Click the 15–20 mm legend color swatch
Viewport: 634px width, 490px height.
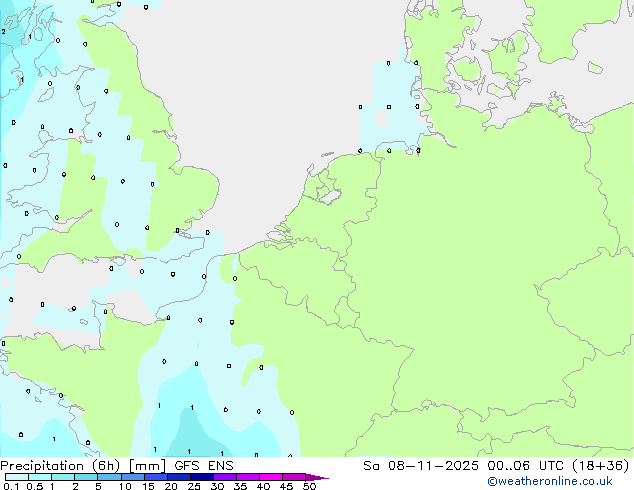point(155,477)
